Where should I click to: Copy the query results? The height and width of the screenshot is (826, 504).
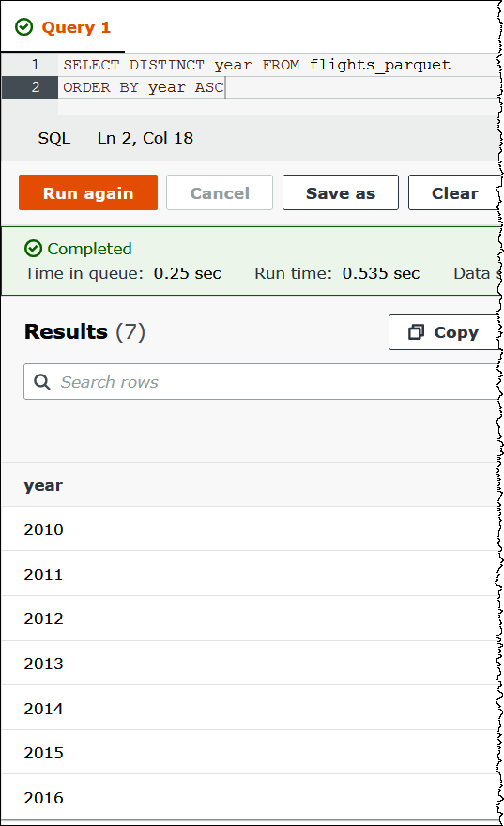(x=444, y=332)
